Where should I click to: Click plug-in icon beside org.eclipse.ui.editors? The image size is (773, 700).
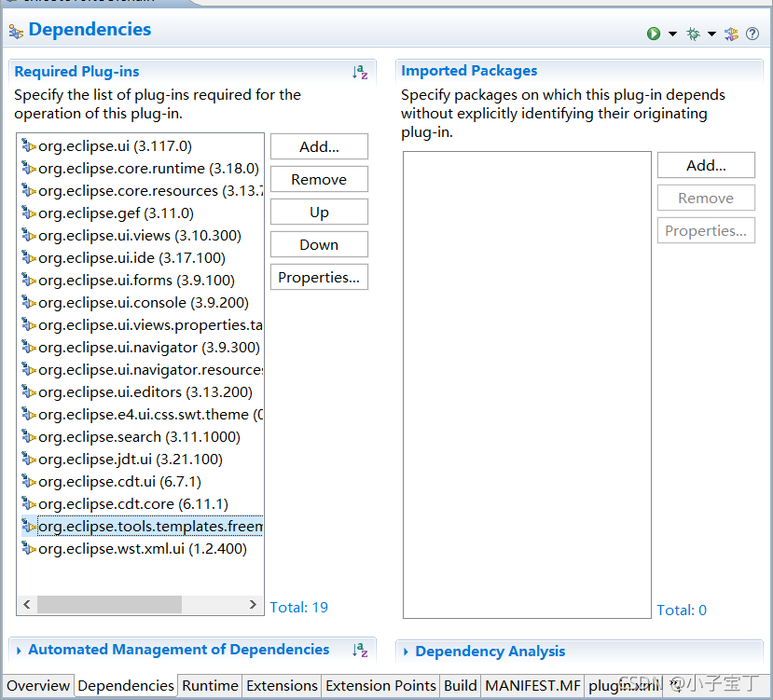[29, 391]
